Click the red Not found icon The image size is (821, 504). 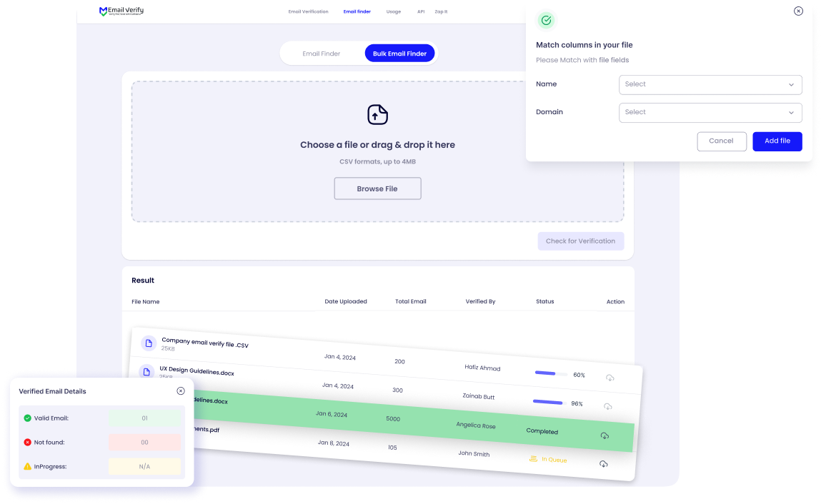pyautogui.click(x=28, y=442)
